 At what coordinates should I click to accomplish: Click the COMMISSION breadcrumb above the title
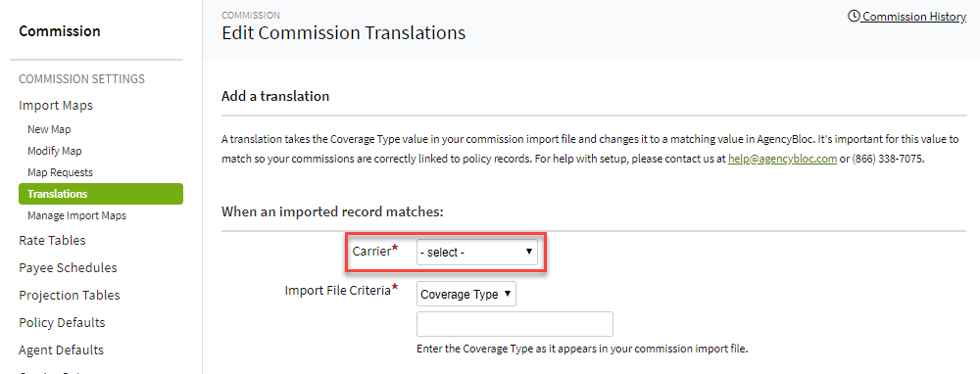(x=251, y=15)
